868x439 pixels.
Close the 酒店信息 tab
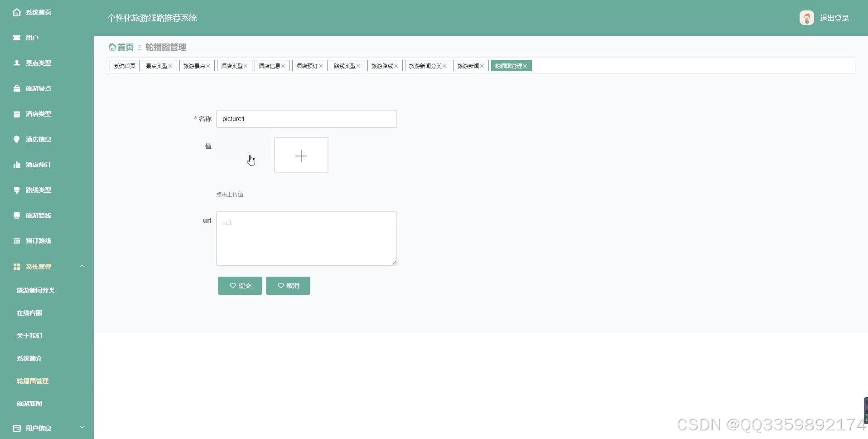pyautogui.click(x=283, y=66)
